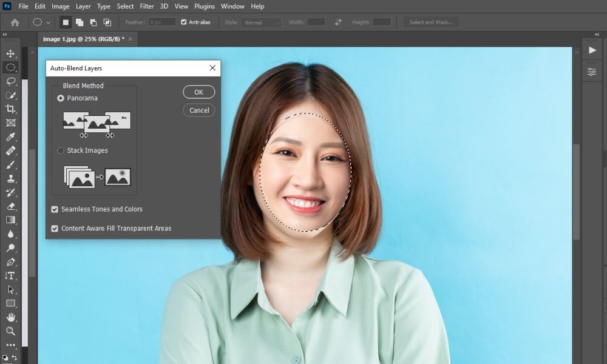Screen dimensions: 607x364
Task: Select the Frame tool
Action: click(x=10, y=123)
